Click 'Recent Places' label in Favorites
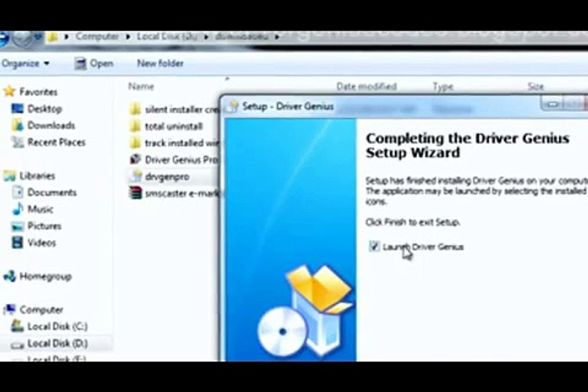This screenshot has width=588, height=392. (57, 142)
